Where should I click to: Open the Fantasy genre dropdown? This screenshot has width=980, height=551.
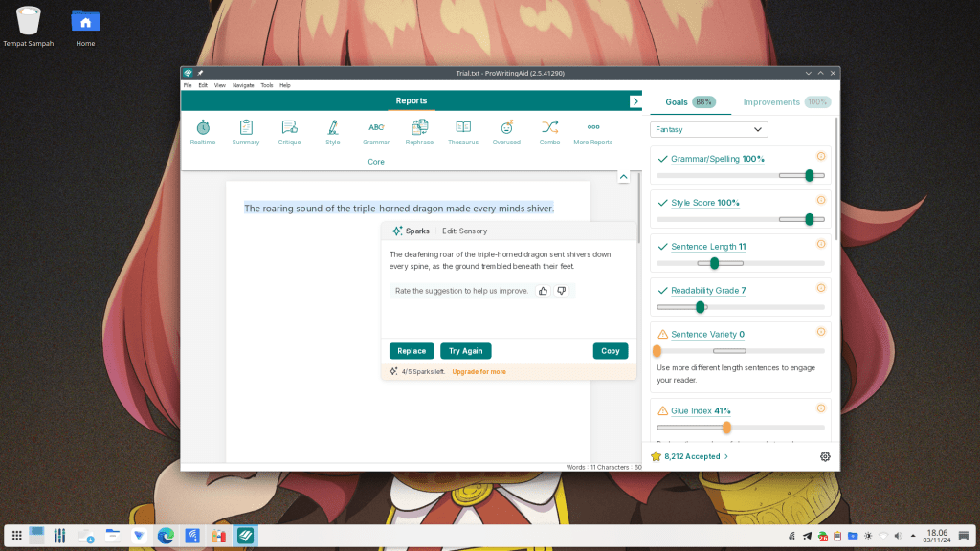708,128
